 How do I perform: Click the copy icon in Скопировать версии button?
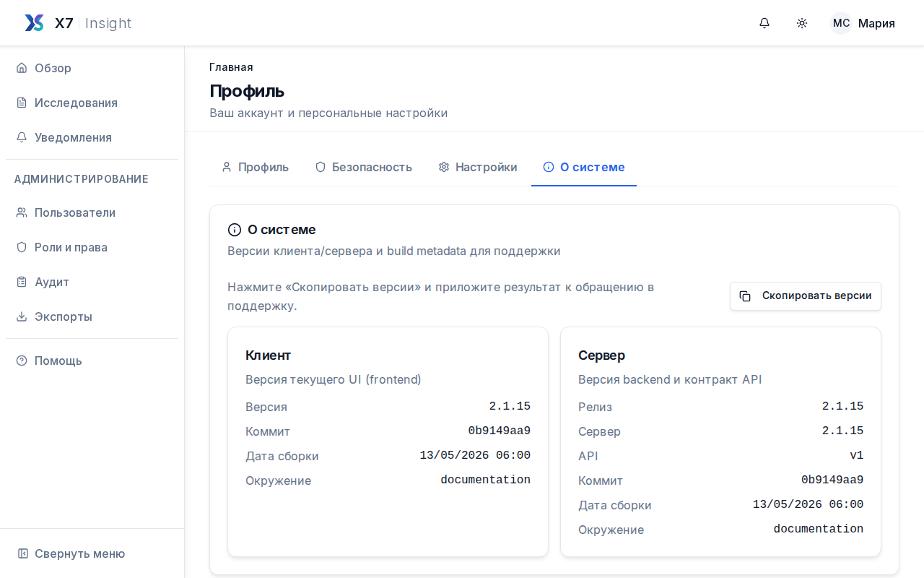click(x=745, y=296)
